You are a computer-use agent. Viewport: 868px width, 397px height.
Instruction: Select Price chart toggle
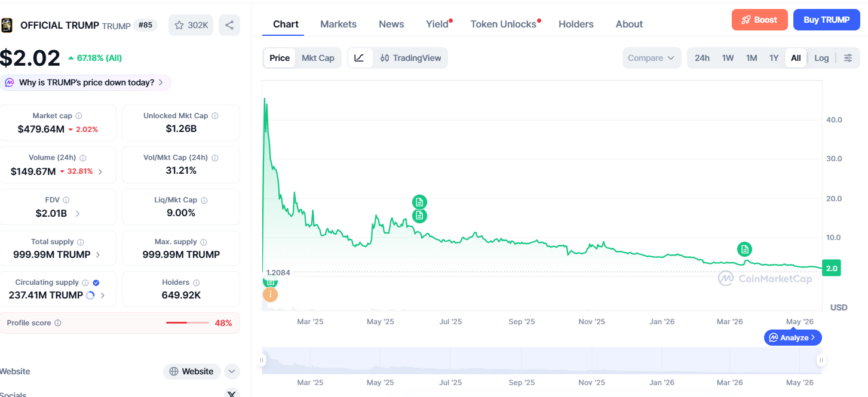280,58
